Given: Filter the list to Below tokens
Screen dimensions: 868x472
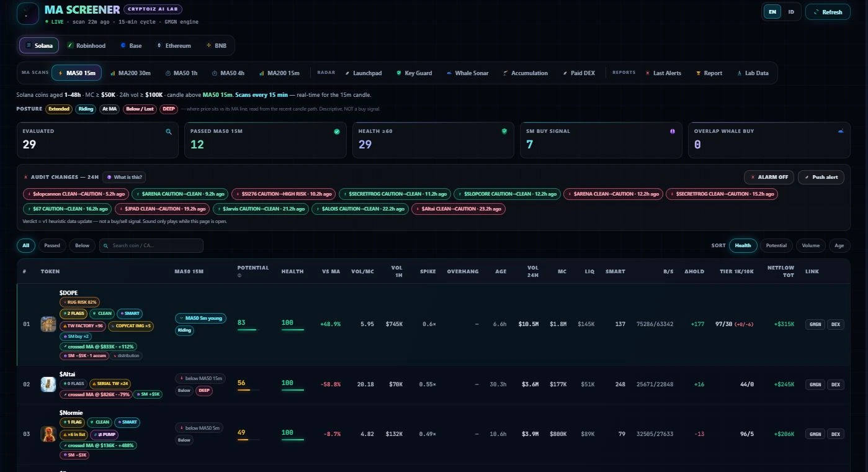Looking at the screenshot, I should click(x=83, y=245).
